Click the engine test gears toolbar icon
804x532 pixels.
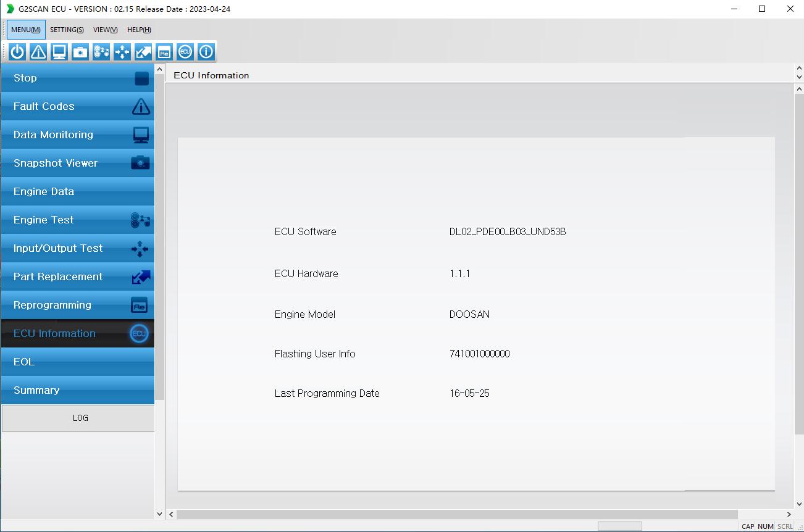click(x=101, y=52)
